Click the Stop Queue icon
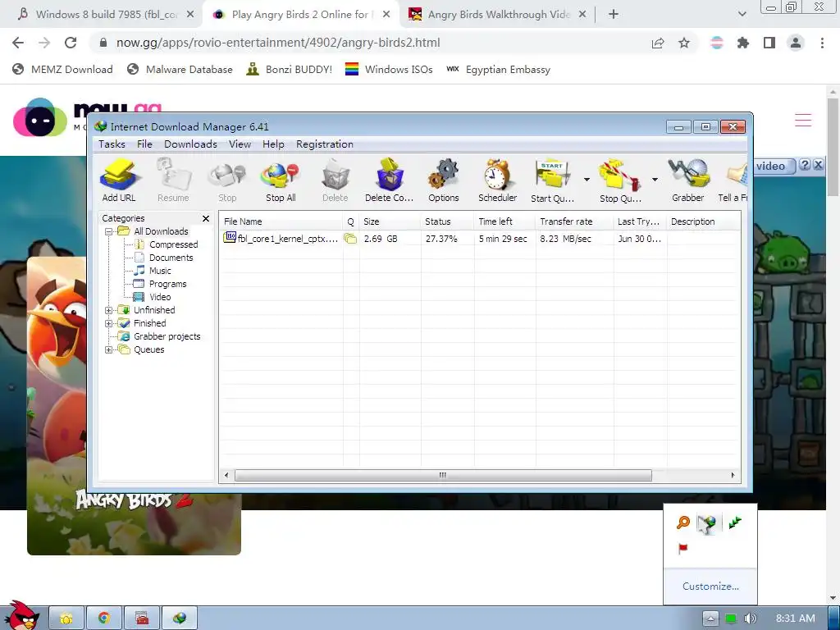Viewport: 840px width, 630px height. click(x=620, y=180)
